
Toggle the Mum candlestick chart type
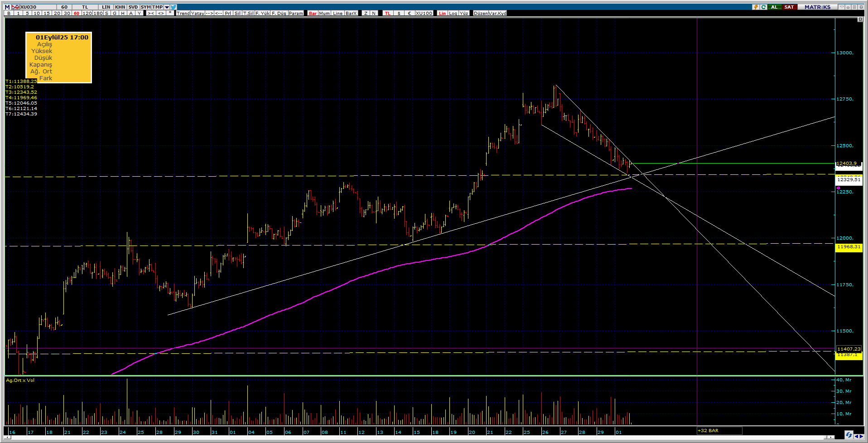coord(324,13)
